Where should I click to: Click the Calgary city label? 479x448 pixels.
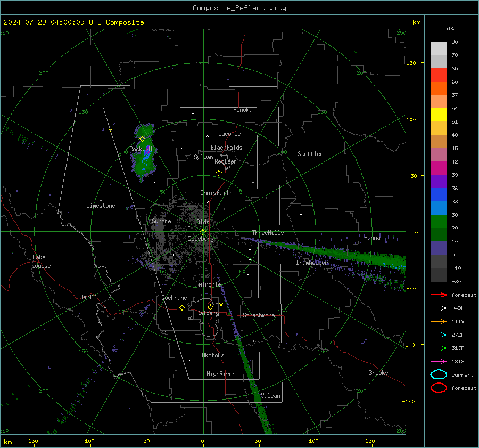coord(208,313)
